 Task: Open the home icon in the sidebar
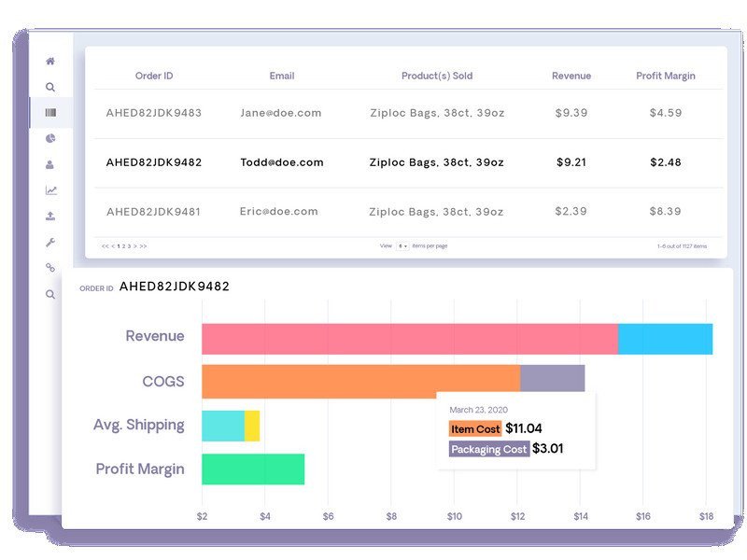click(50, 62)
